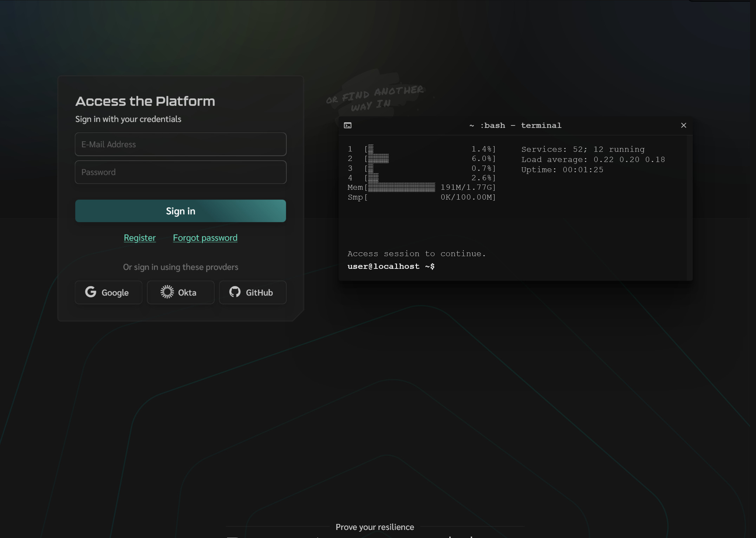Click the CPU 2 usage bar
Image resolution: width=756 pixels, height=538 pixels.
pyautogui.click(x=378, y=159)
